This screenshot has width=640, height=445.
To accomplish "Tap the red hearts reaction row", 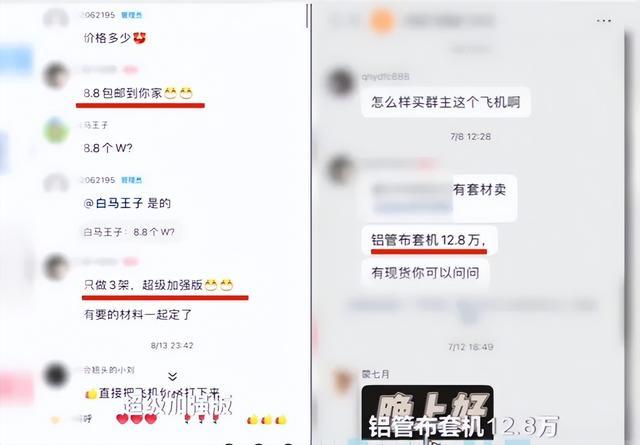I will pyautogui.click(x=136, y=418).
